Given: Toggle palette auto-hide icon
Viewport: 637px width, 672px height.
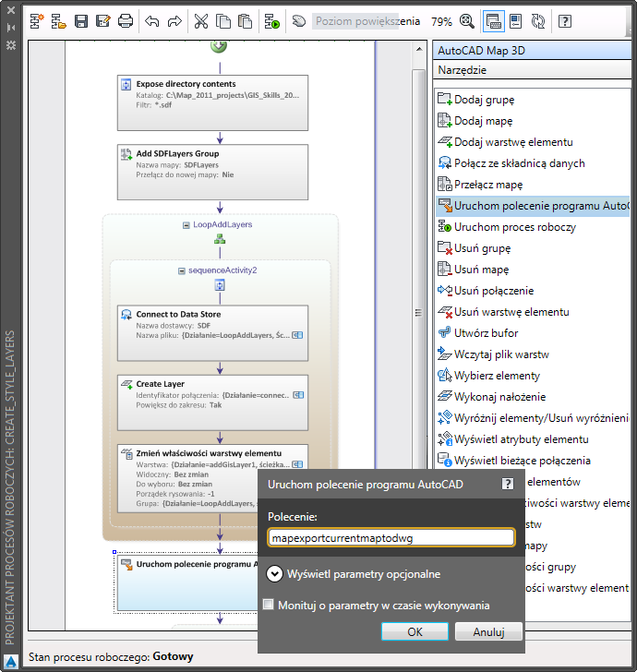Looking at the screenshot, I should tap(11, 28).
